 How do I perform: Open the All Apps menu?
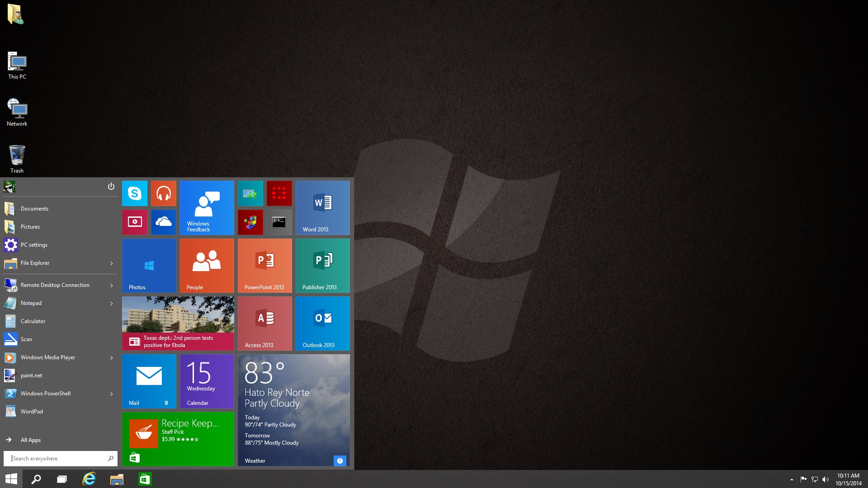[31, 440]
